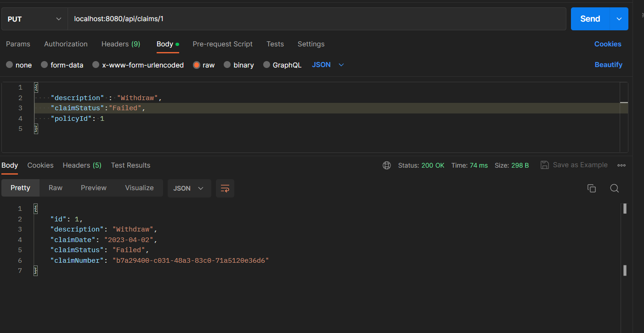Search the response using the magnifier icon

(x=615, y=188)
